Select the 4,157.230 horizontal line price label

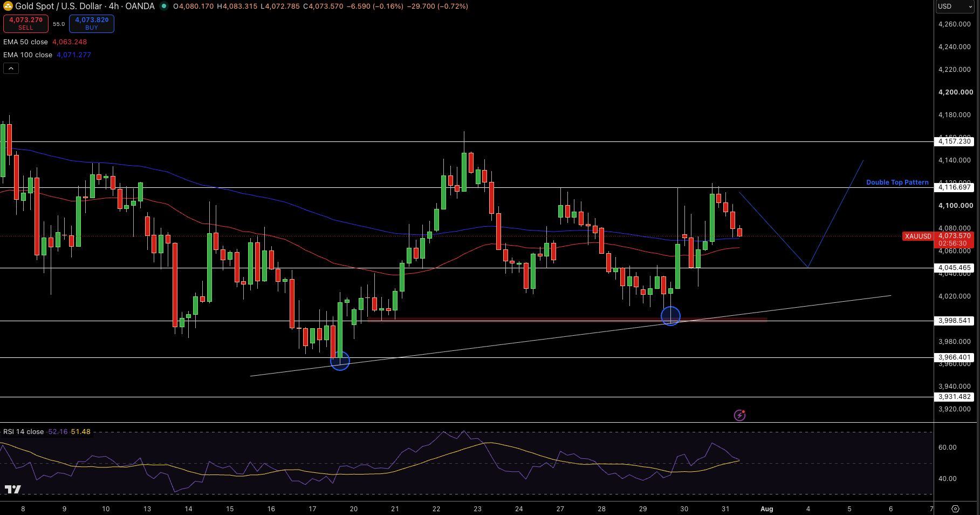pos(954,141)
